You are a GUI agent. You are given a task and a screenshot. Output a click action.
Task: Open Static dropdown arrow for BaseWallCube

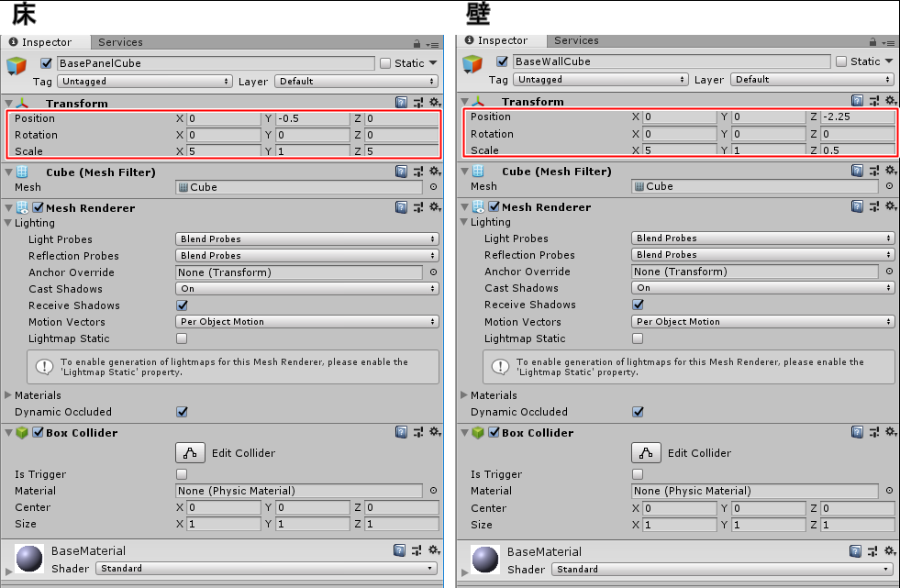(x=889, y=61)
